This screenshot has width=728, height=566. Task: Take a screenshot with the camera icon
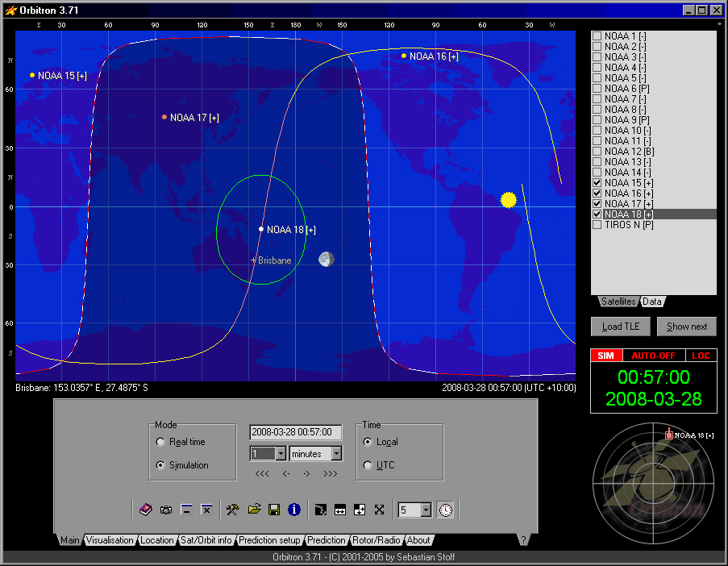pos(165,510)
